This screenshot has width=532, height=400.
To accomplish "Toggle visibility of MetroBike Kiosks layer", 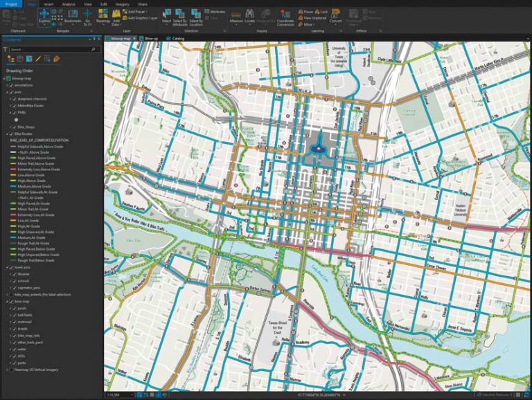I will pos(15,106).
